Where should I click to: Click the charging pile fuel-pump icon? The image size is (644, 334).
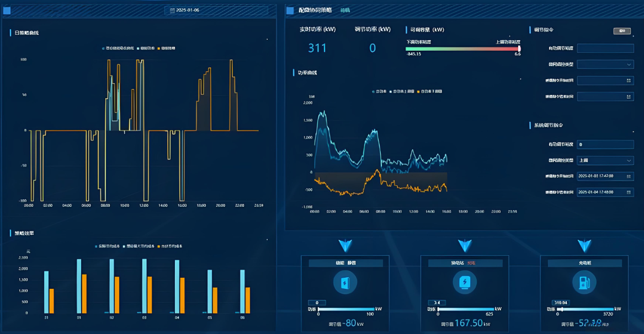pos(584,283)
